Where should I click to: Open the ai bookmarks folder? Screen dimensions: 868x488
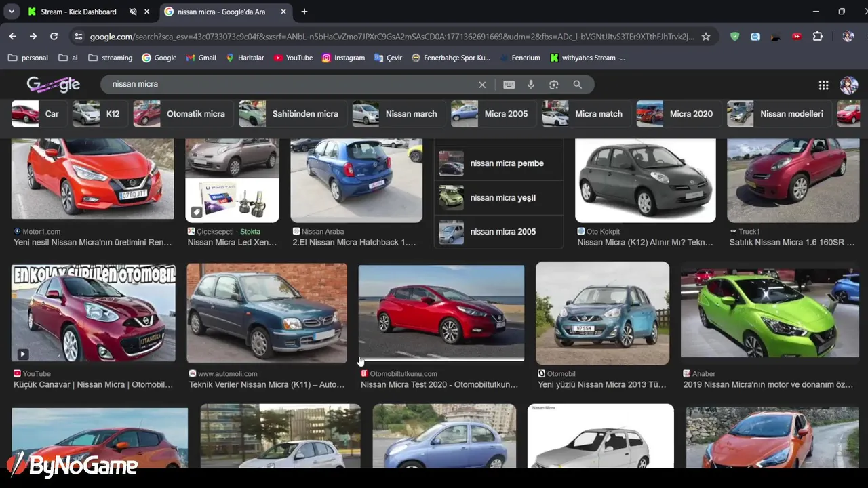[68, 58]
